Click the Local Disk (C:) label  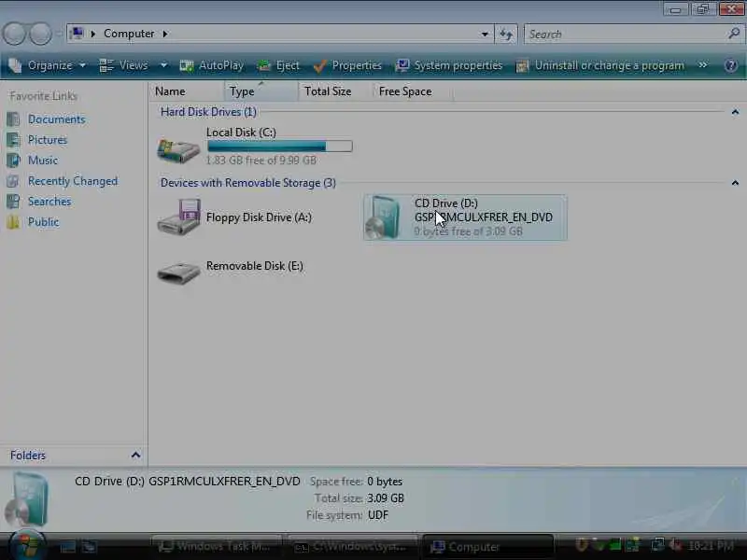[241, 133]
